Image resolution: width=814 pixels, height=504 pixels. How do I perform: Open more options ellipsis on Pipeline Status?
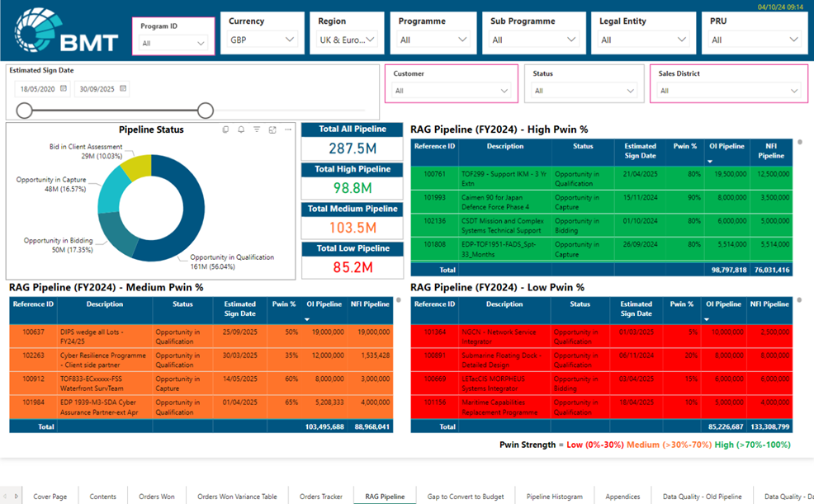(288, 130)
